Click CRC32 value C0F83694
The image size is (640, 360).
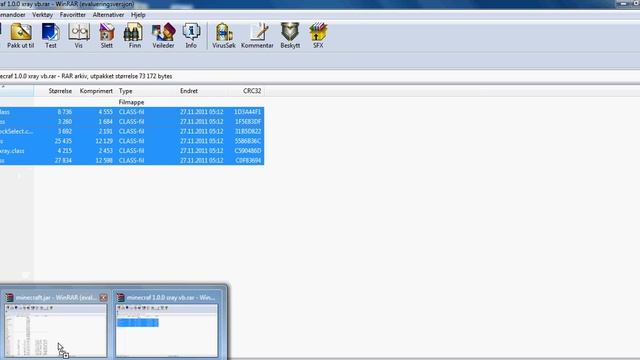click(248, 160)
